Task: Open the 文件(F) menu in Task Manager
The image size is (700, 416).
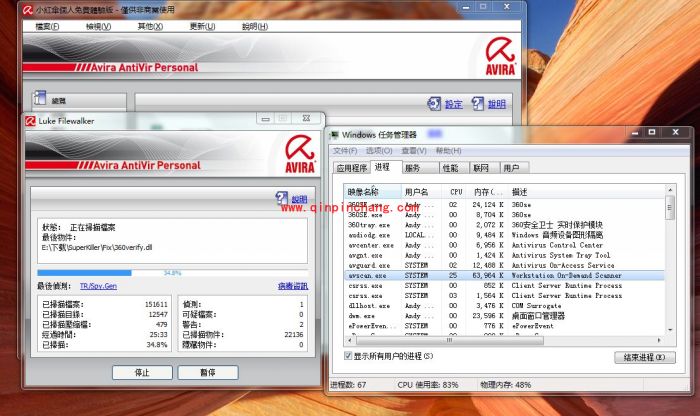Action: tap(345, 151)
